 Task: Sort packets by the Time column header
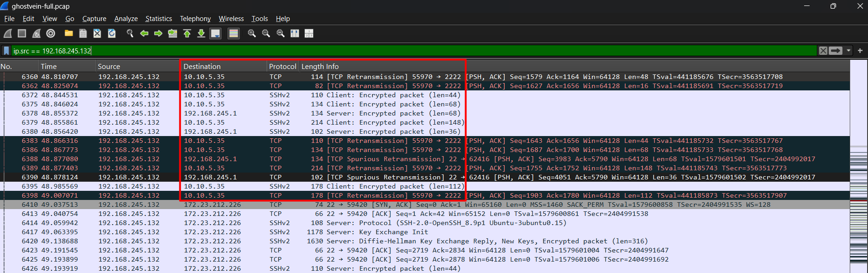click(x=67, y=67)
